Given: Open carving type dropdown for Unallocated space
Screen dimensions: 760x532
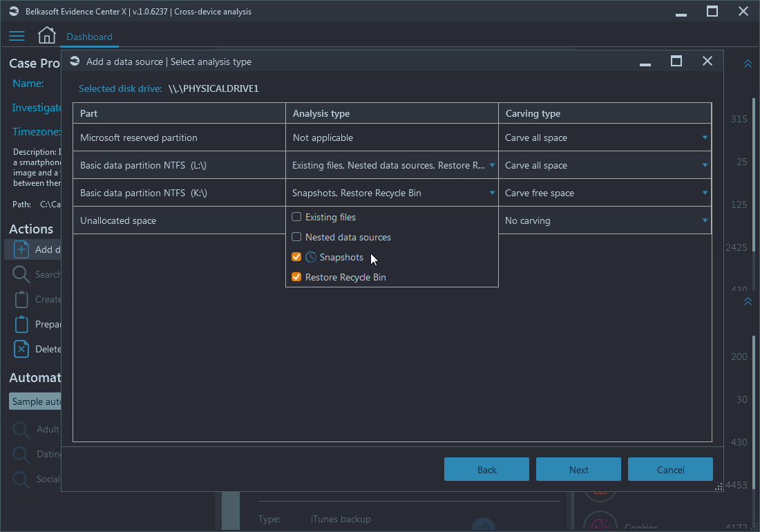Looking at the screenshot, I should tap(705, 220).
